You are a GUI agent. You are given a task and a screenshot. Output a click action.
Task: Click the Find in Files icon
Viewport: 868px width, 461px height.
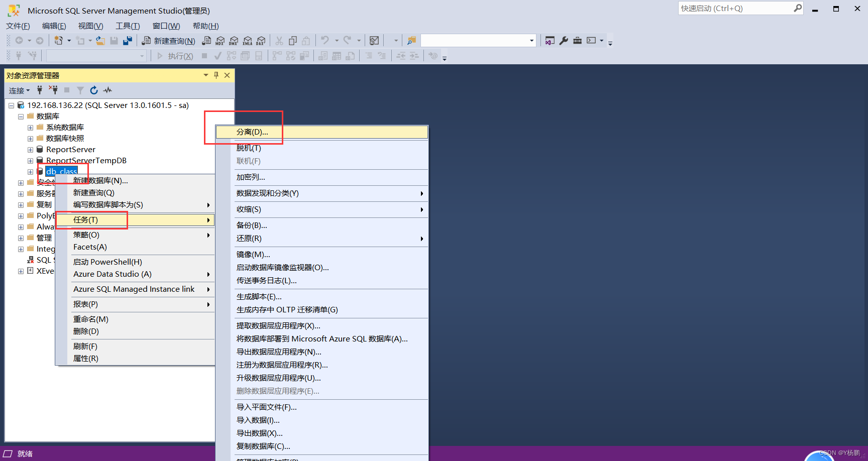(411, 41)
